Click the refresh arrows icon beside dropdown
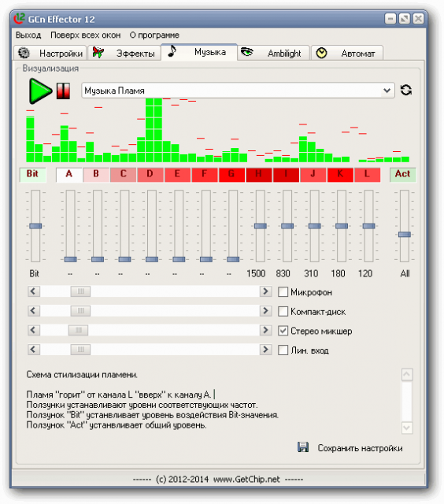 point(406,90)
